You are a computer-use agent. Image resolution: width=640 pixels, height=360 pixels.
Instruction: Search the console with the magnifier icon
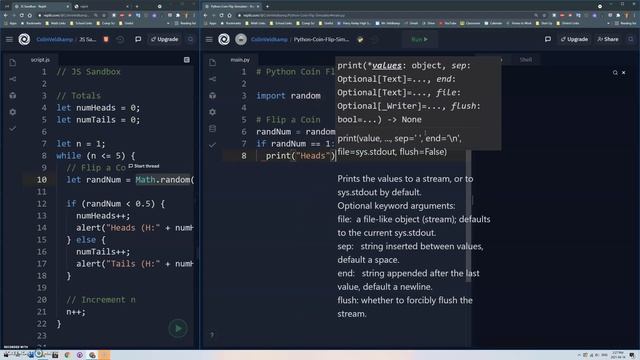[615, 73]
